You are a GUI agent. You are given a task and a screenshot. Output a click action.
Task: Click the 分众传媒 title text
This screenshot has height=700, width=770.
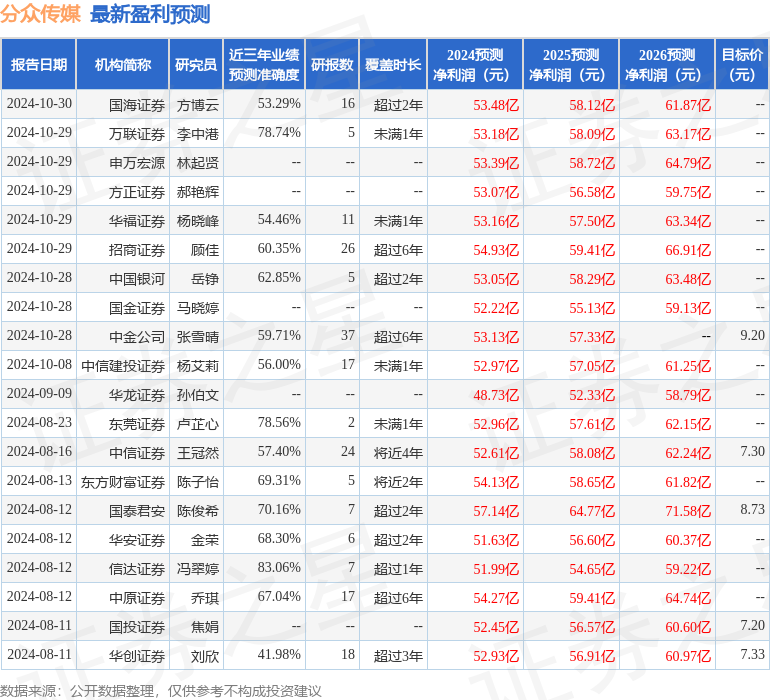pyautogui.click(x=40, y=13)
